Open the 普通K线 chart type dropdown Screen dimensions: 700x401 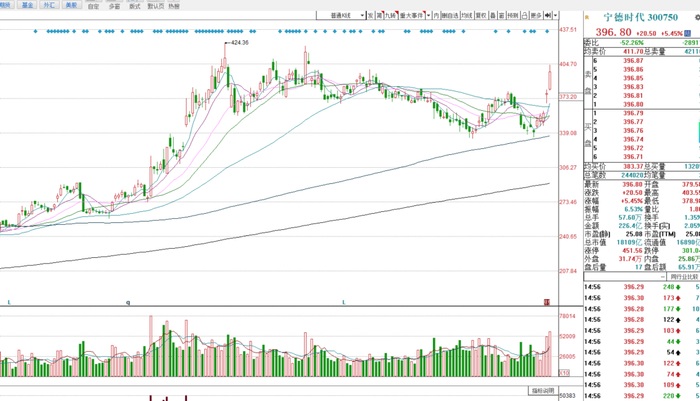click(x=341, y=16)
